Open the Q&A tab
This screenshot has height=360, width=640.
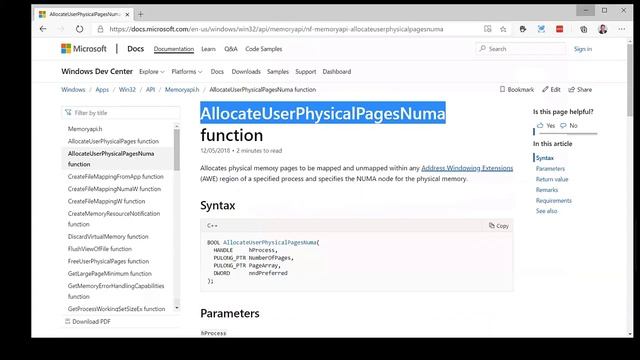pyautogui.click(x=231, y=49)
